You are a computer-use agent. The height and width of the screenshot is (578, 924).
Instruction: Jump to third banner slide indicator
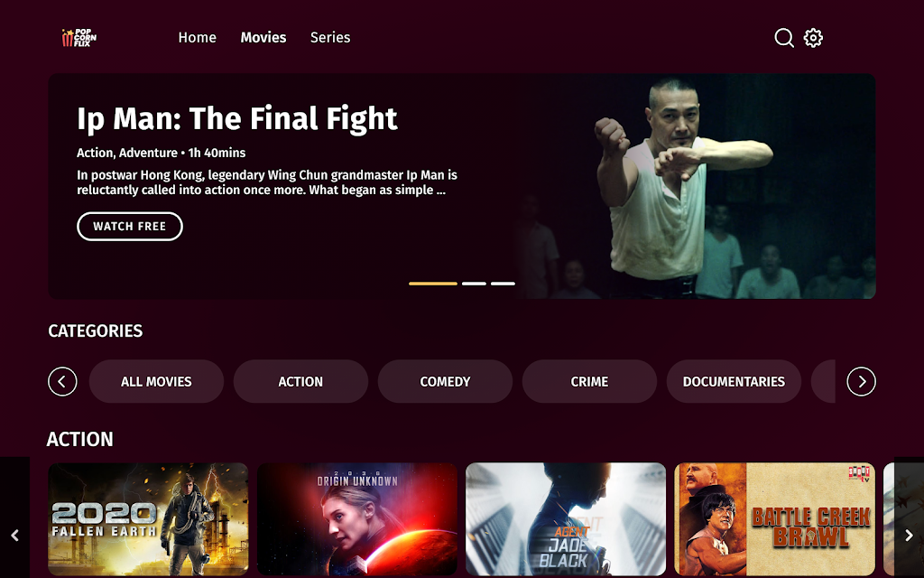[503, 284]
